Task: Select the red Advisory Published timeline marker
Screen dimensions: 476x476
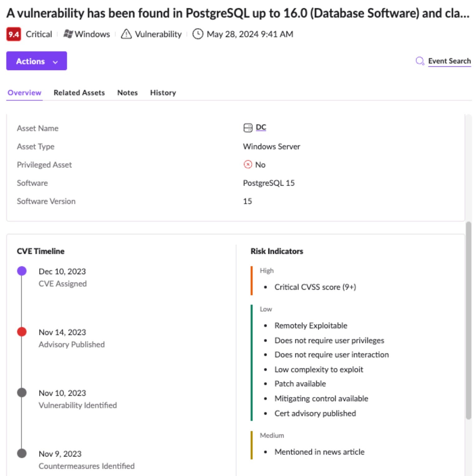Action: (x=22, y=332)
